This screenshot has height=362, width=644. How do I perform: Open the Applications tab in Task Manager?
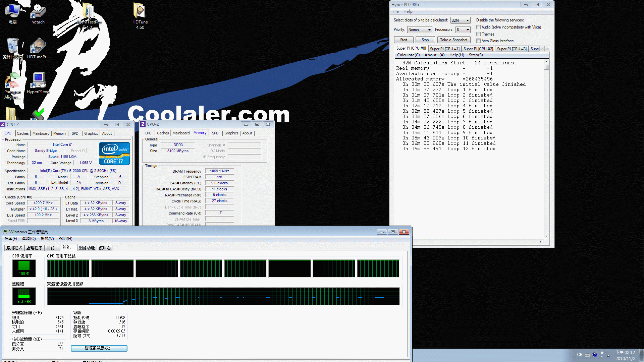tap(14, 248)
